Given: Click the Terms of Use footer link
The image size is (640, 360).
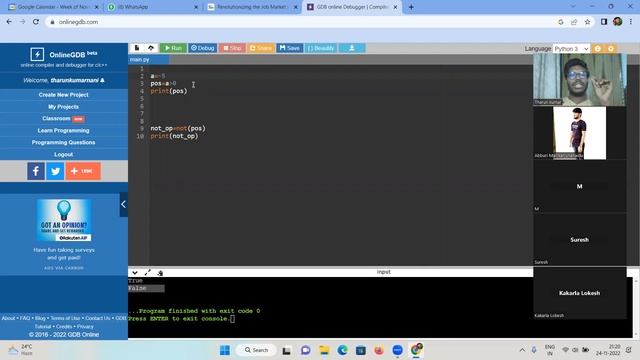Looking at the screenshot, I should pos(65,318).
